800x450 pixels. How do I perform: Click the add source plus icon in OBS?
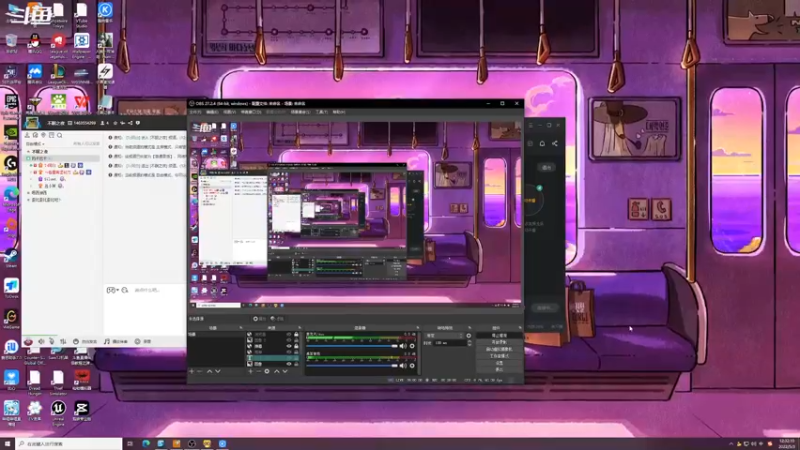click(251, 371)
